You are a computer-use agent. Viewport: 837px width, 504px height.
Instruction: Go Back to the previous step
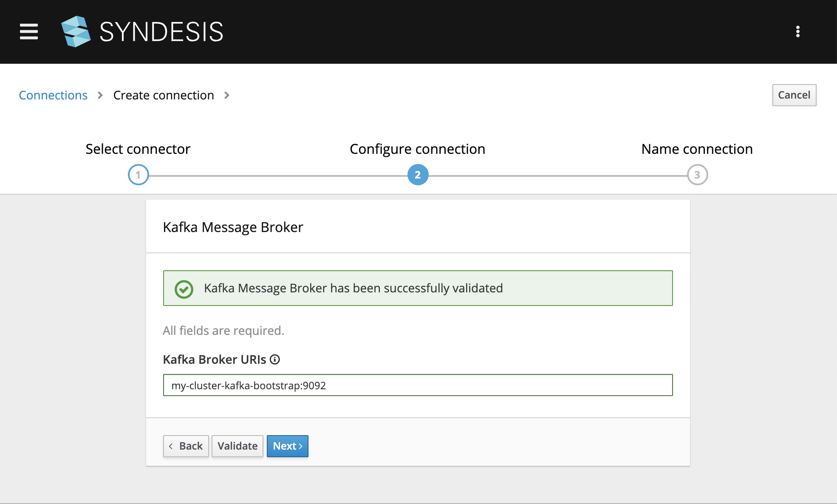click(x=186, y=446)
